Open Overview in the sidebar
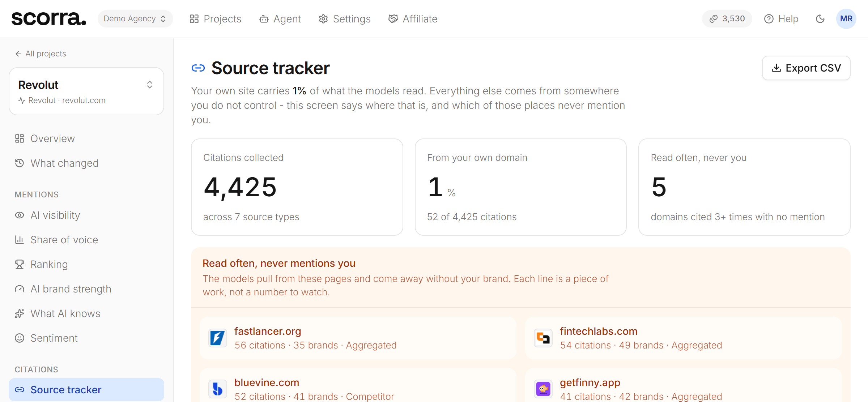 point(86,138)
